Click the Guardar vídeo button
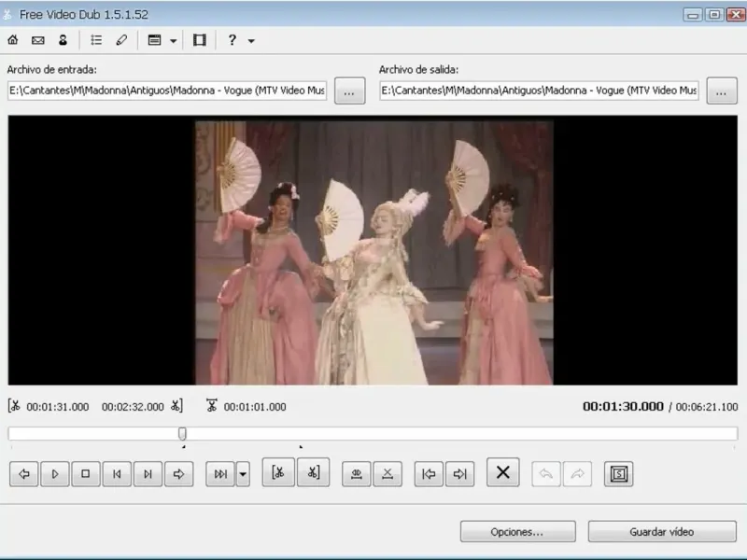Viewport: 747px width, 560px height. 661,531
